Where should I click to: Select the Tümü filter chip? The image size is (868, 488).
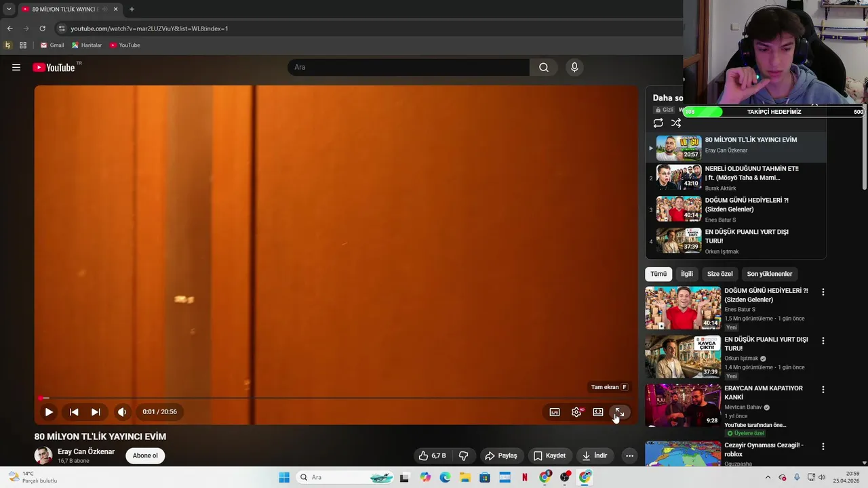[658, 274]
